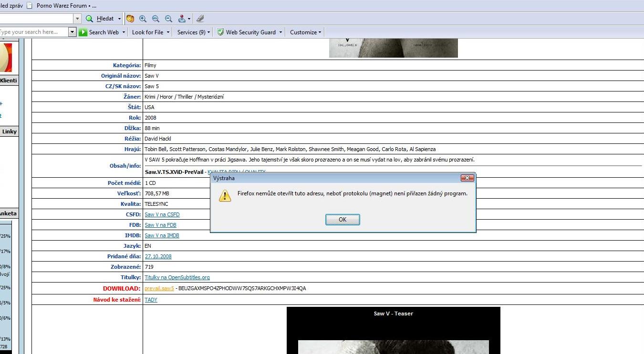Click the Anketa sidebar heading

(9, 213)
